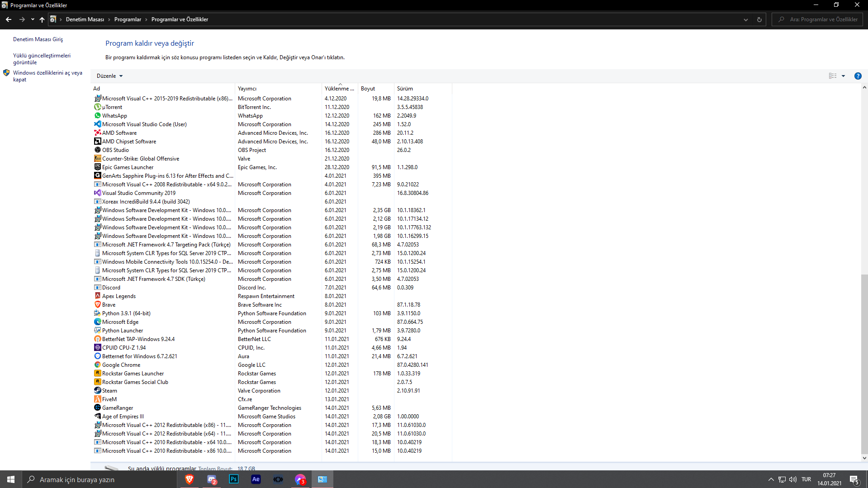Open After Effects from the taskbar
868x488 pixels.
click(x=256, y=479)
